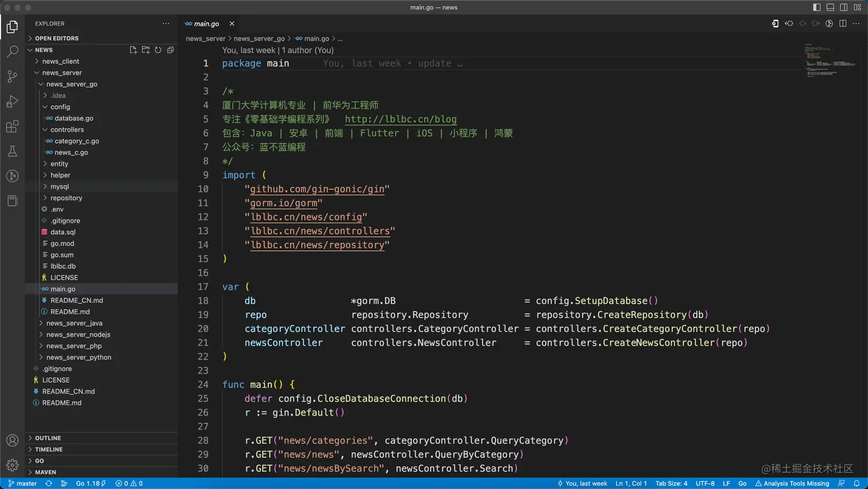Click New Folder icon in NEWS header
This screenshot has width=868, height=489.
pyautogui.click(x=146, y=50)
